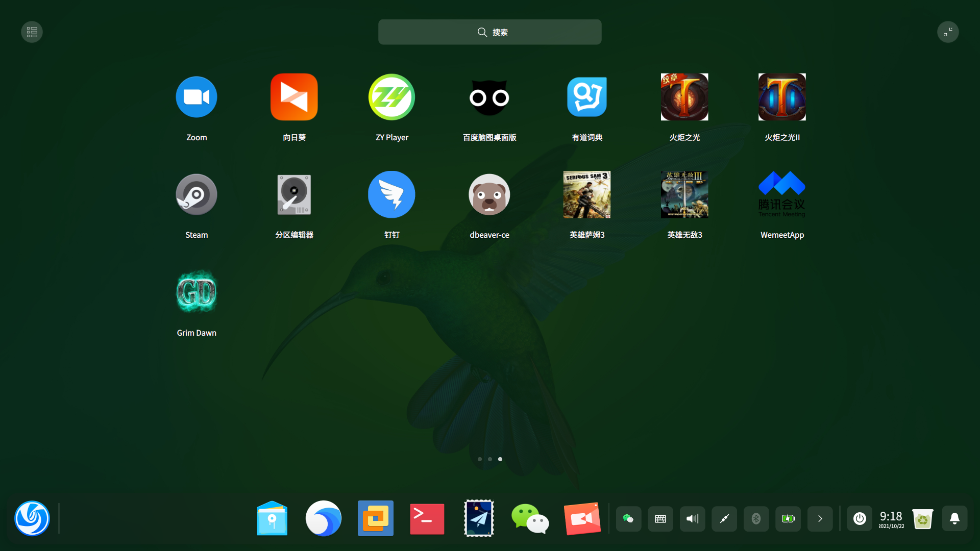The height and width of the screenshot is (551, 980).
Task: Open the power button menu
Action: click(x=860, y=519)
